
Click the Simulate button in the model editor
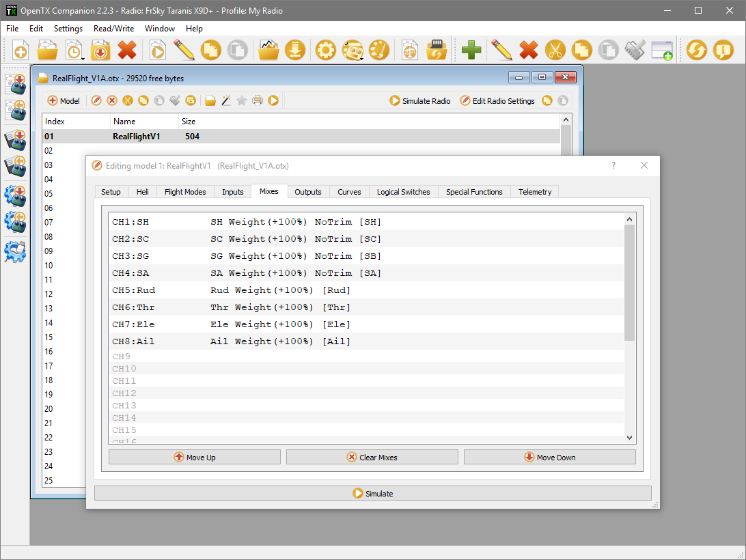372,493
